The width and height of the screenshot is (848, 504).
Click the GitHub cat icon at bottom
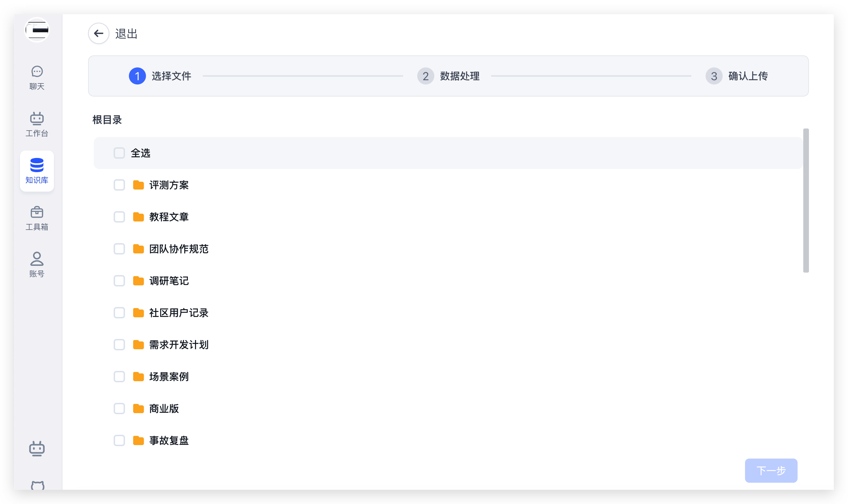point(38,485)
